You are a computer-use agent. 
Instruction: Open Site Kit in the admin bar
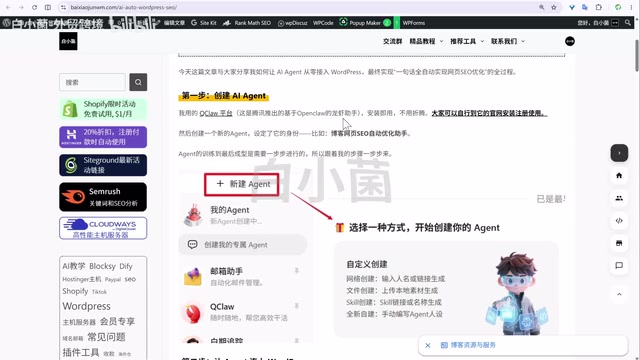tap(204, 23)
